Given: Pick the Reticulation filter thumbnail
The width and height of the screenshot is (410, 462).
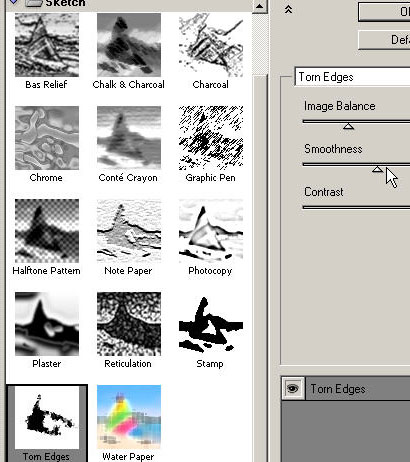Looking at the screenshot, I should (129, 324).
